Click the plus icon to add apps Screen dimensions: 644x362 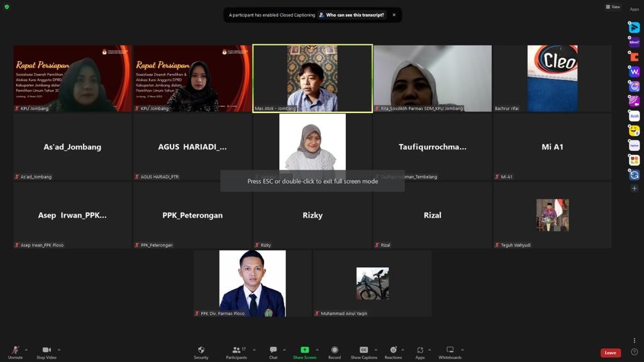pos(634,189)
